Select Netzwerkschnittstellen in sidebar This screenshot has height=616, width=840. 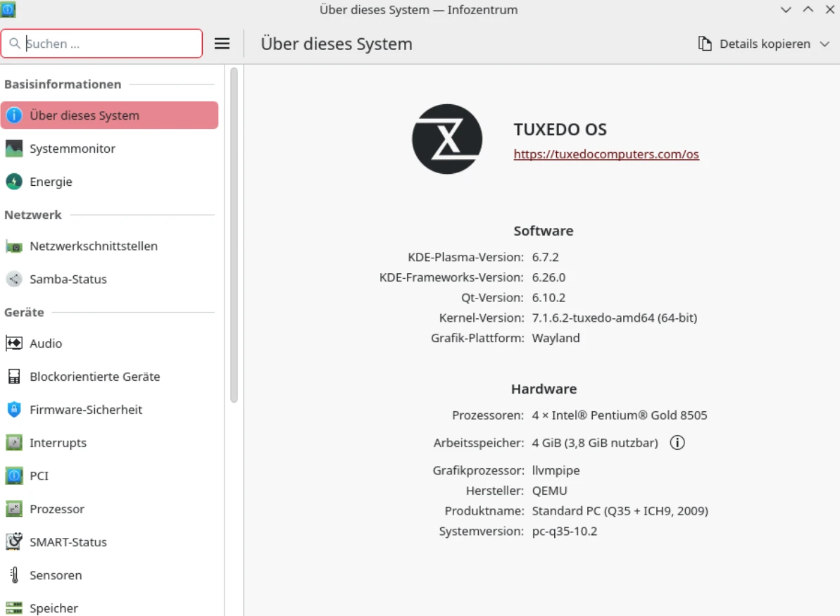coord(109,246)
